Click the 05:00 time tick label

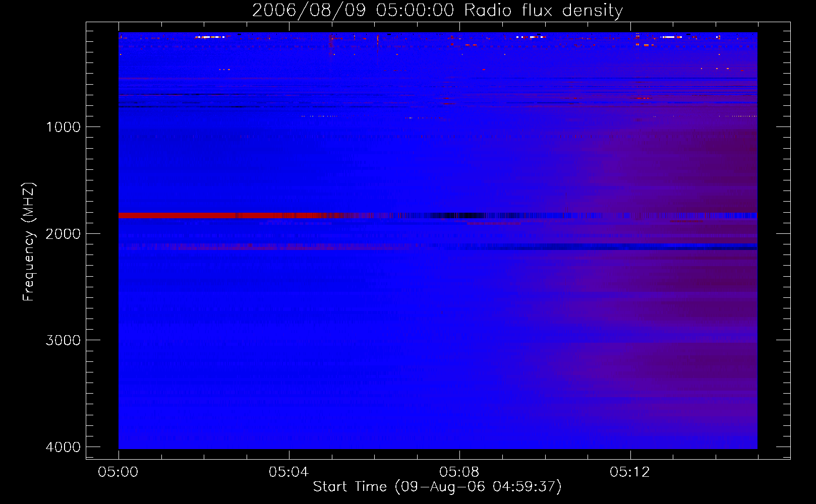coord(119,472)
